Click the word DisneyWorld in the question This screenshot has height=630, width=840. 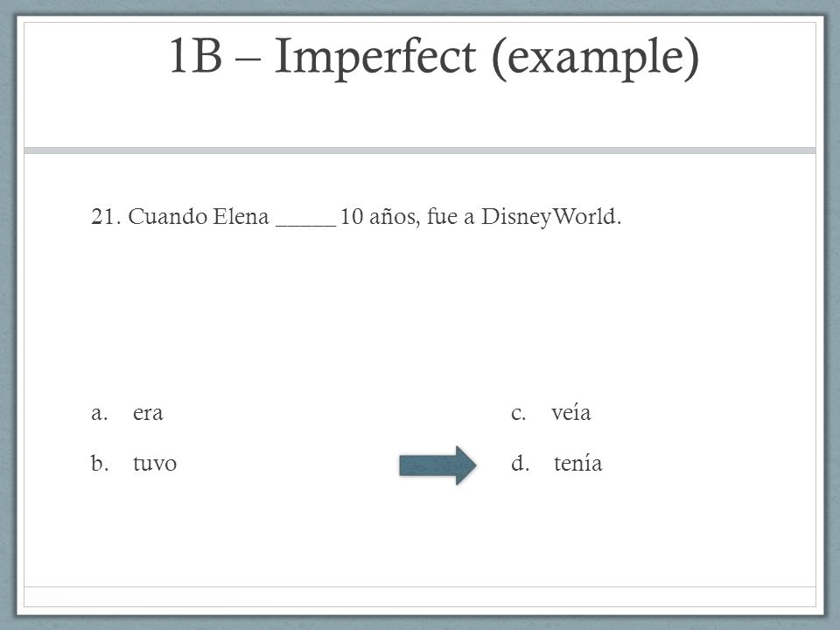(x=551, y=217)
